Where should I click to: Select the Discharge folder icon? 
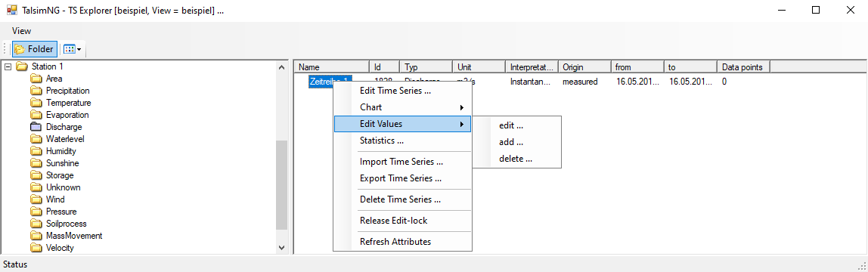36,127
